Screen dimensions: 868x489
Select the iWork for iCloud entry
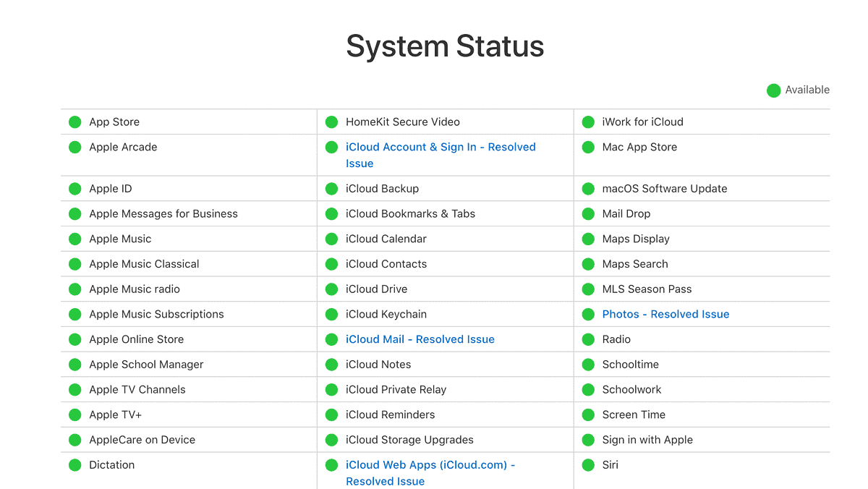tap(643, 122)
